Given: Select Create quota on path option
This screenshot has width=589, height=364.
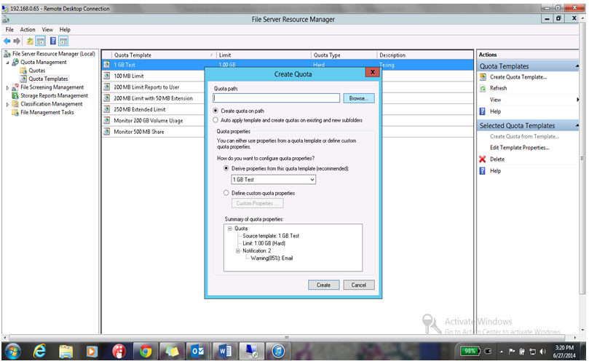Looking at the screenshot, I should coord(216,111).
